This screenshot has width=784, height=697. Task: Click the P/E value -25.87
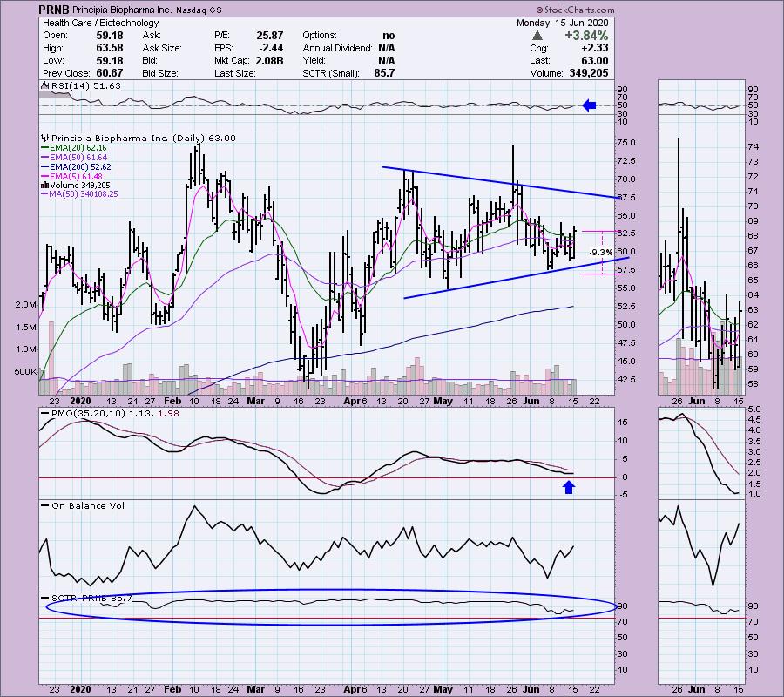pos(268,36)
